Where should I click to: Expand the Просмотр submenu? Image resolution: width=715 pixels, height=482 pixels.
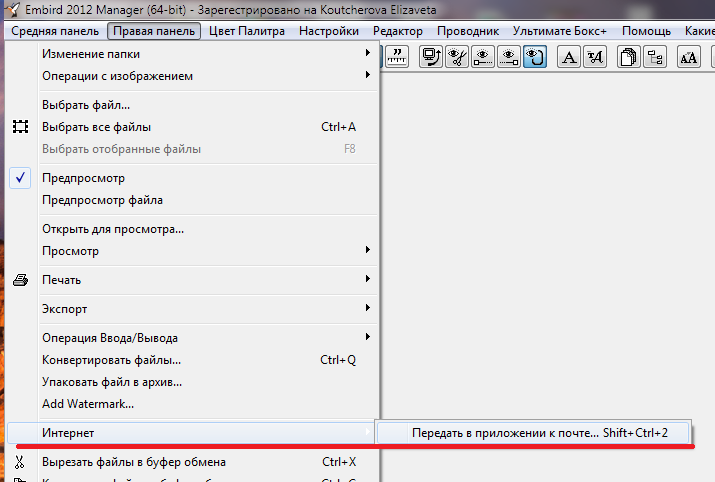[192, 251]
